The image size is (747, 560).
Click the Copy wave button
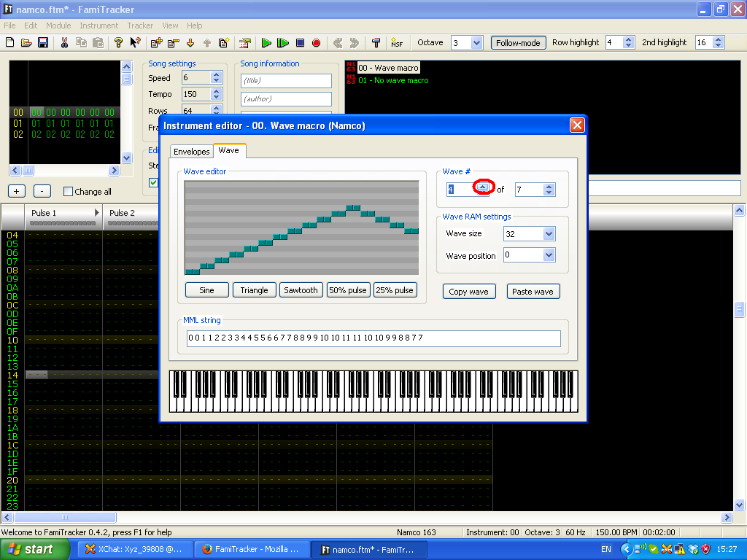point(469,292)
